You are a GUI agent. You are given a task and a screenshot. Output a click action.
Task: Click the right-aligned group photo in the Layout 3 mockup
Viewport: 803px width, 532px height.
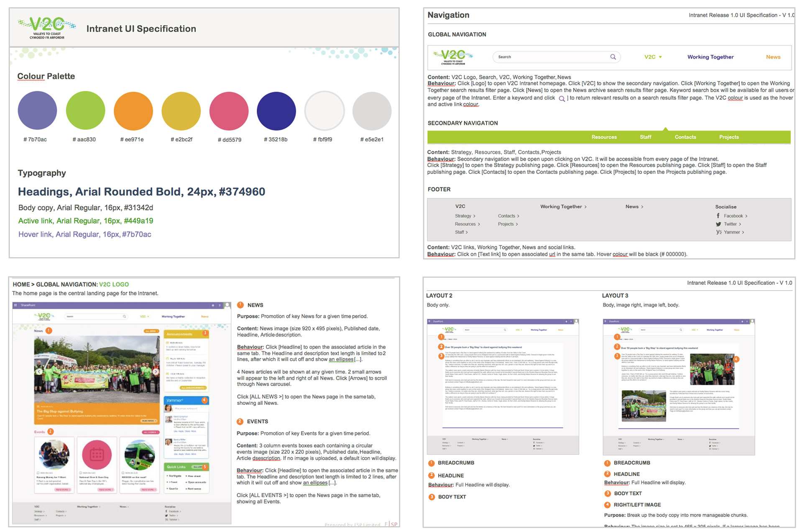(711, 369)
